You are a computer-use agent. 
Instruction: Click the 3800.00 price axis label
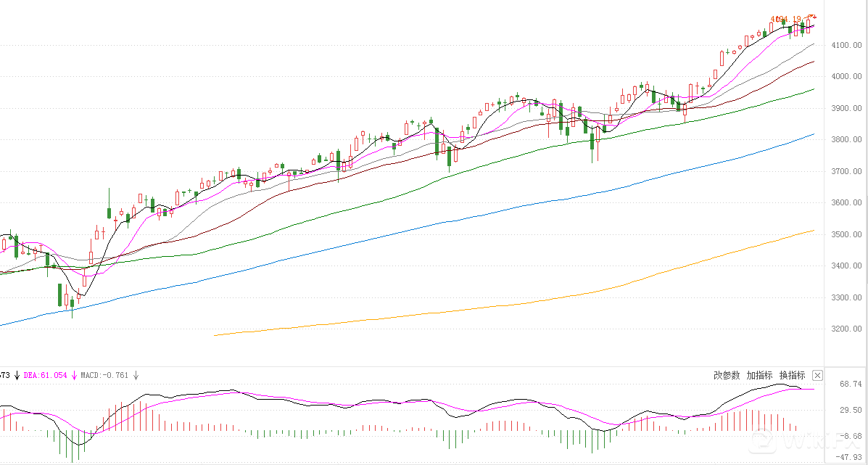click(x=847, y=139)
